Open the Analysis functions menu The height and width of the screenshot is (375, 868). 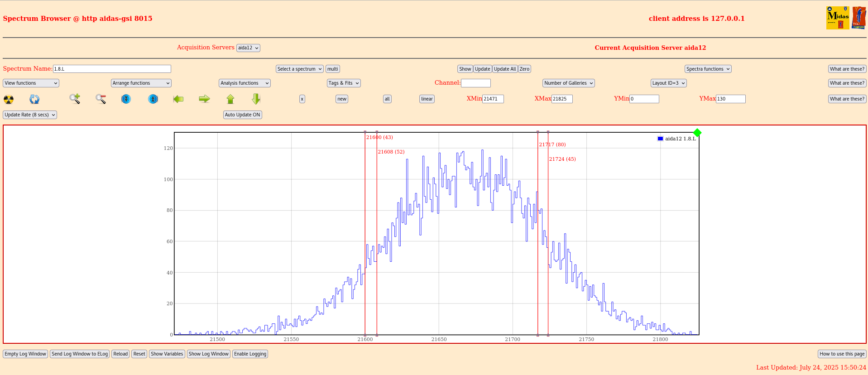pos(245,83)
